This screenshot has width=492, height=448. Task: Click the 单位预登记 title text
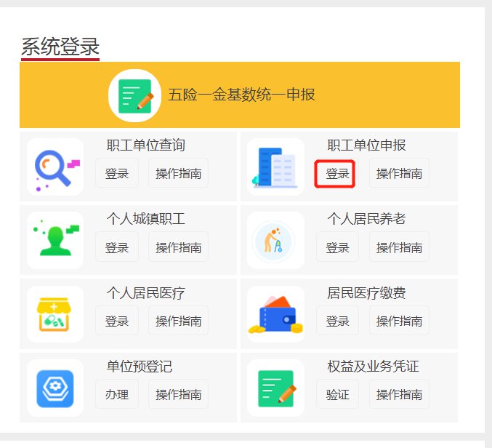click(140, 367)
